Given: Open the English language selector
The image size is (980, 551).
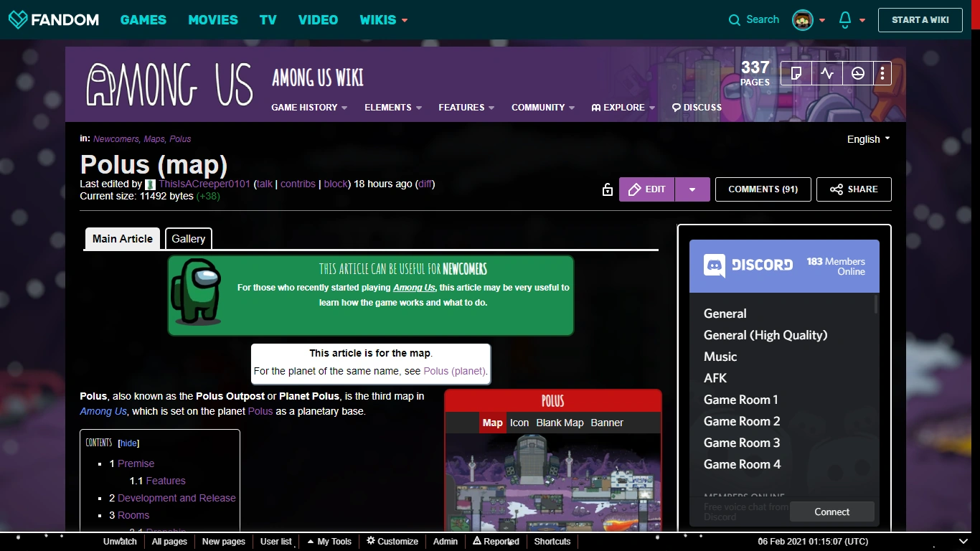Looking at the screenshot, I should coord(867,139).
